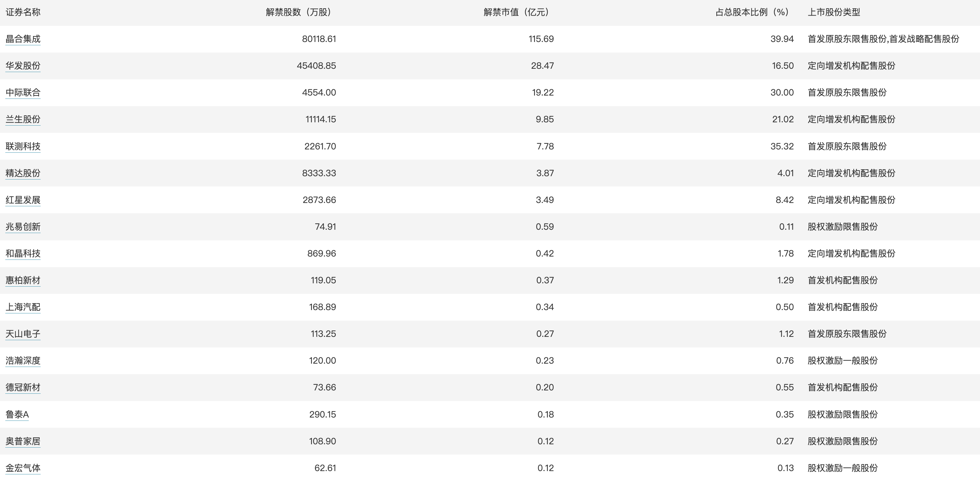
Task: Click the 天山电子 stock name
Action: 23,334
